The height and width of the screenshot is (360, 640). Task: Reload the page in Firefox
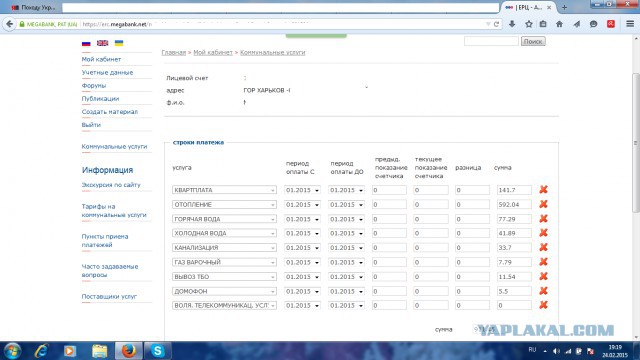pyautogui.click(x=496, y=24)
